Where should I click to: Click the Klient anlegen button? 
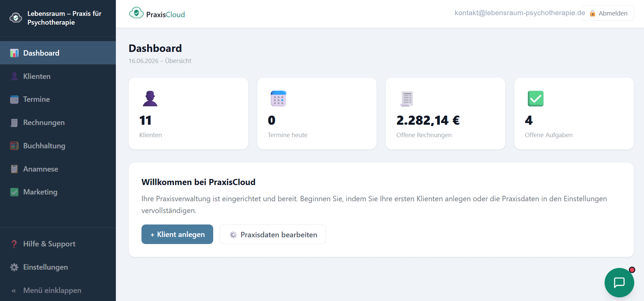[177, 234]
